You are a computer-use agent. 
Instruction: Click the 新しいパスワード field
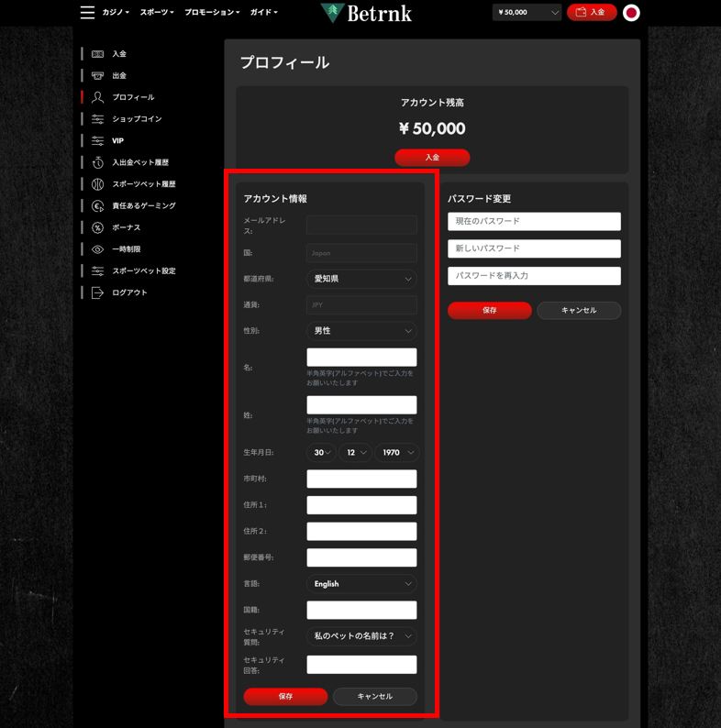(x=534, y=248)
